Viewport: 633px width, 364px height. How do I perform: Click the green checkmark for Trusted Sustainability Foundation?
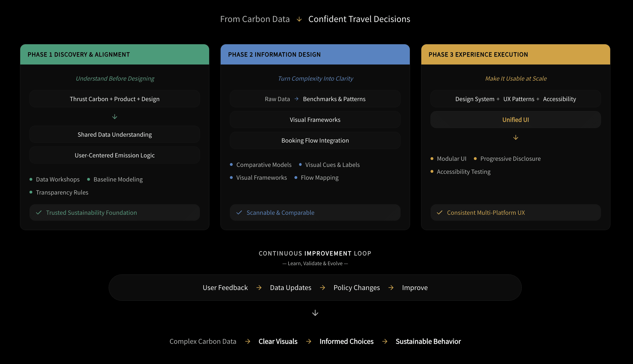tap(39, 212)
